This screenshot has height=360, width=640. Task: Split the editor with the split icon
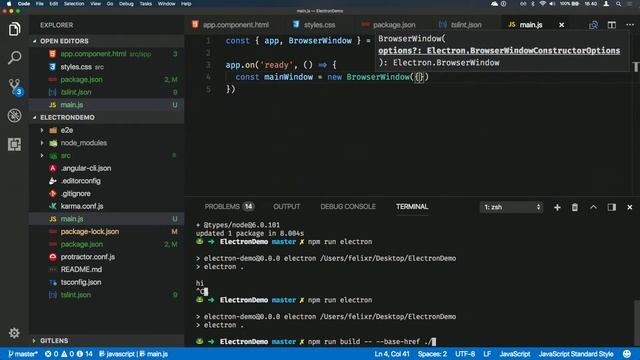point(611,25)
